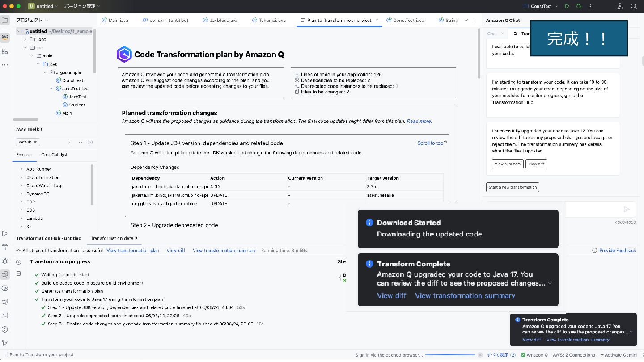Open more run actions vertical dots in title bar
Screen dimensions: 644x362
pos(591,6)
